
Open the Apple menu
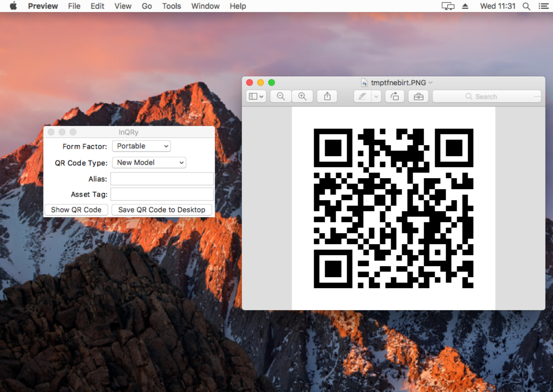(x=13, y=6)
